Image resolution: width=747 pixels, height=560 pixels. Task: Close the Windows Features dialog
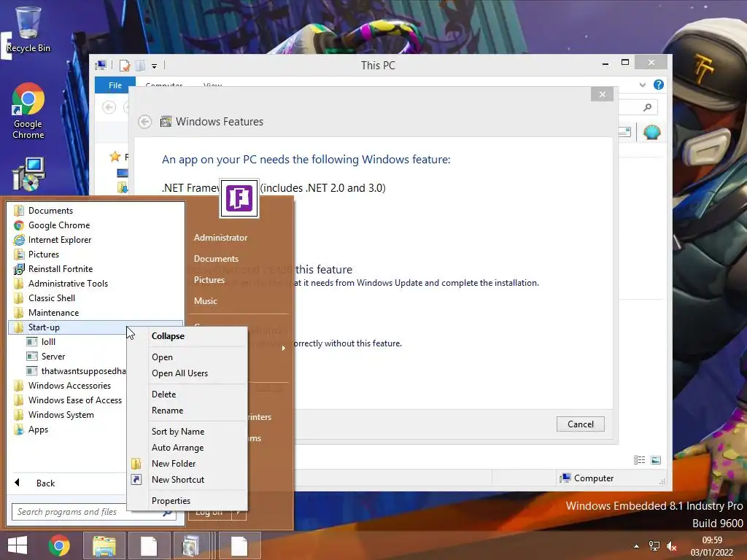click(602, 94)
